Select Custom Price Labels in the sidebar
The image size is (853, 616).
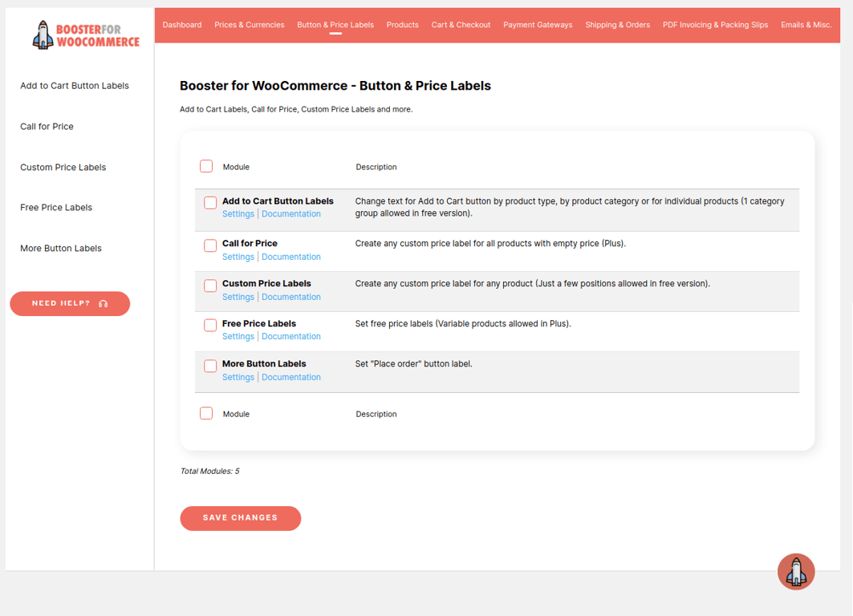pyautogui.click(x=62, y=167)
